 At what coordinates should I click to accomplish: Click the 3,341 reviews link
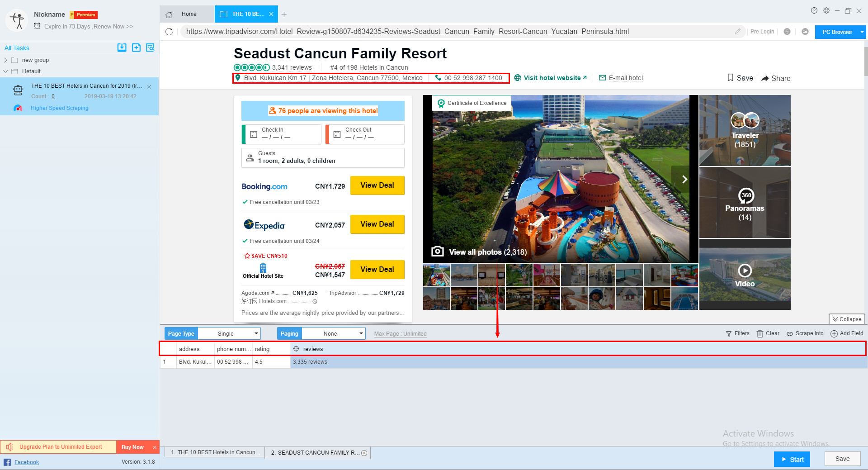tap(292, 67)
